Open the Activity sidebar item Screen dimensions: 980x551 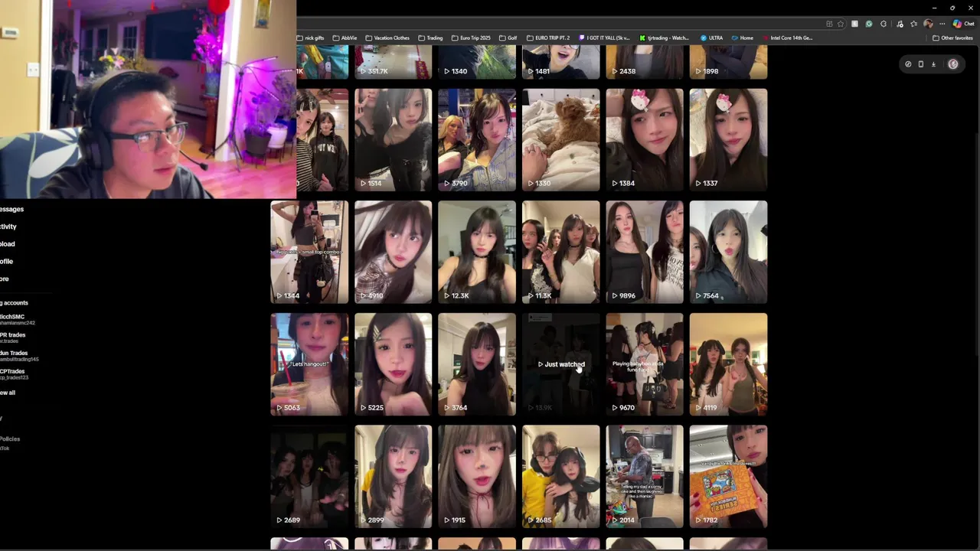[8, 227]
